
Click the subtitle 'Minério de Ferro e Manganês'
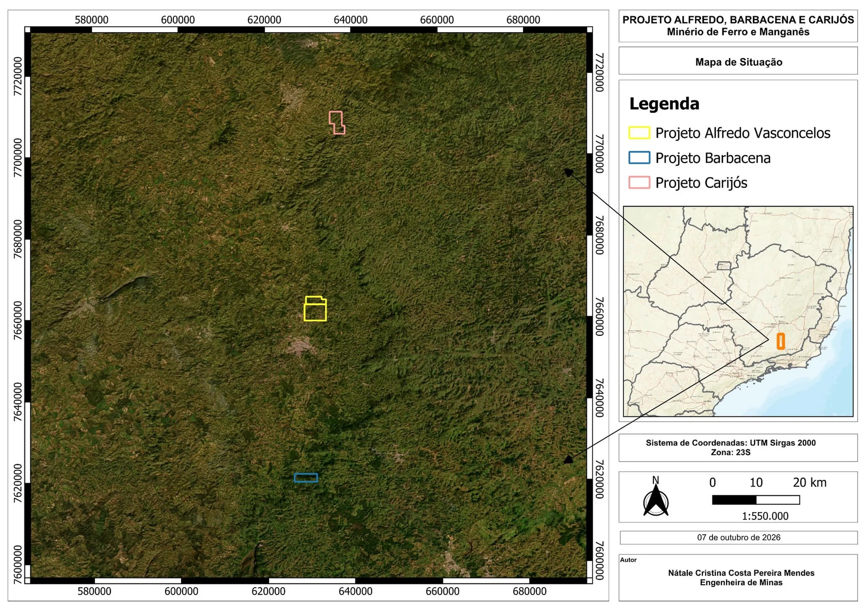pos(738,32)
